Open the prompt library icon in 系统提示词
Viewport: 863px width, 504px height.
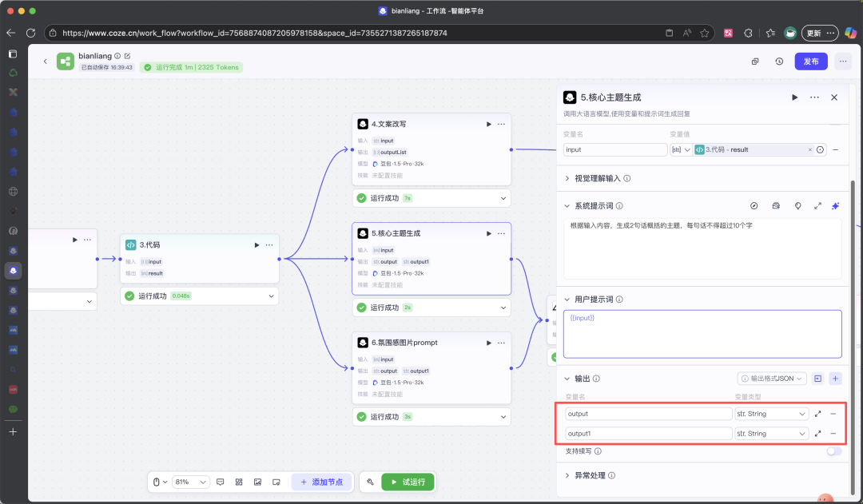pos(776,206)
